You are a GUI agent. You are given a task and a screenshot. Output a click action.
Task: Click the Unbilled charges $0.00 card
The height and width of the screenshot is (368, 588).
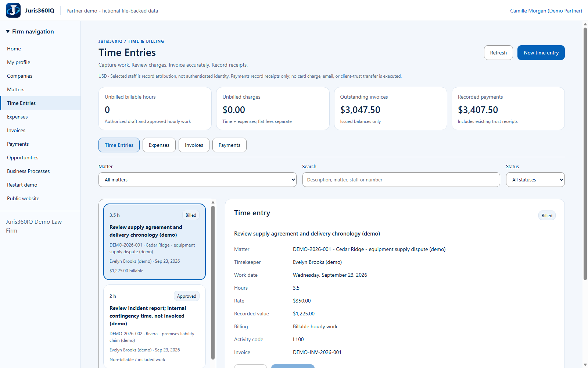(x=273, y=109)
